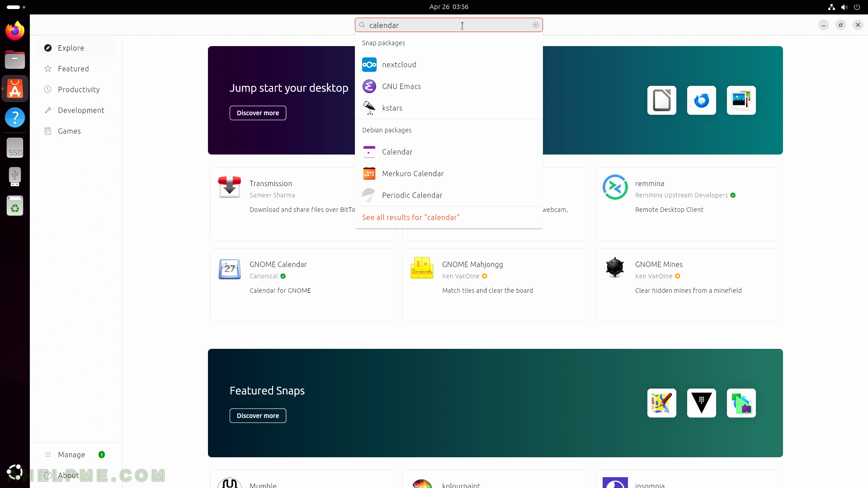This screenshot has width=868, height=488.
Task: Open the drawing app icon in Featured Snaps
Action: tap(662, 403)
